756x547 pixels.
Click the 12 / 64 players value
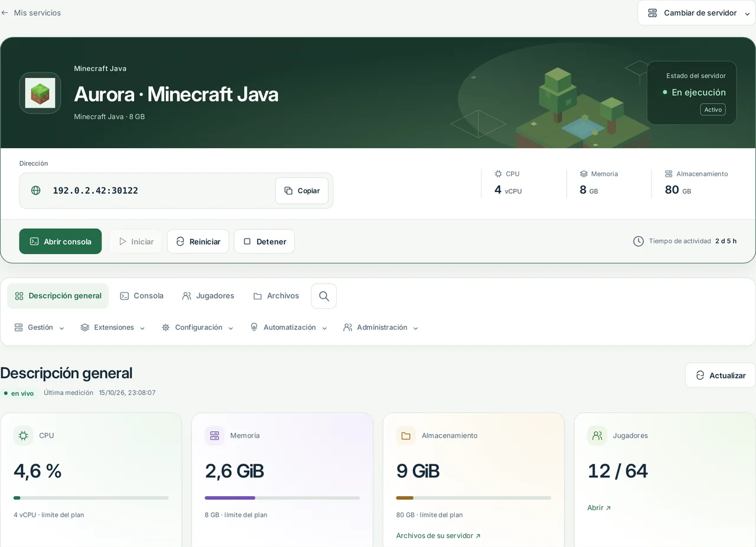point(618,471)
